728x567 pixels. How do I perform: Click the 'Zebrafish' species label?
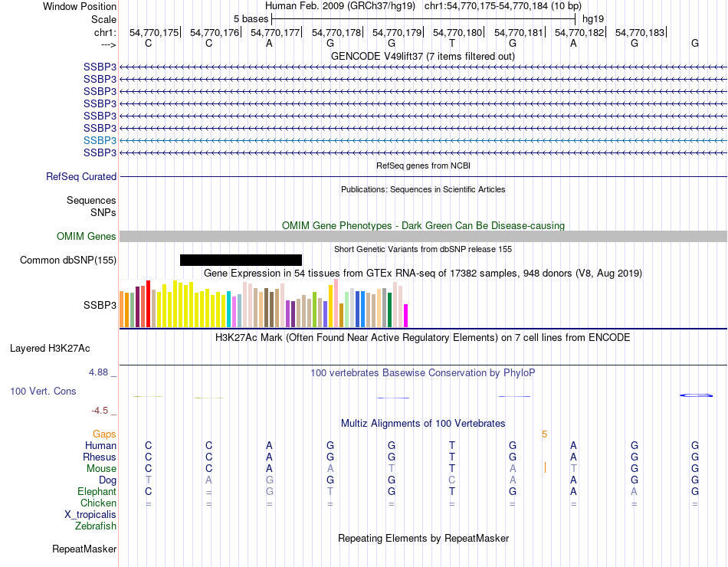coord(96,526)
